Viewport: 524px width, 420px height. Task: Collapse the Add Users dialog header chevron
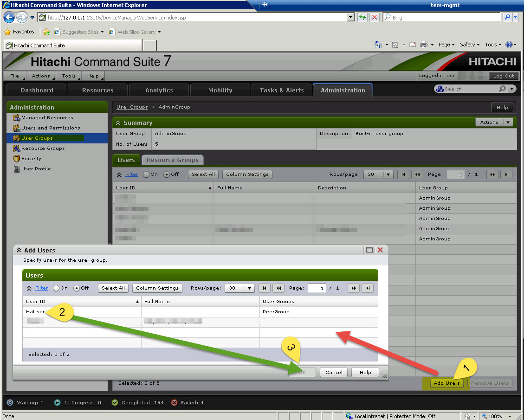19,250
